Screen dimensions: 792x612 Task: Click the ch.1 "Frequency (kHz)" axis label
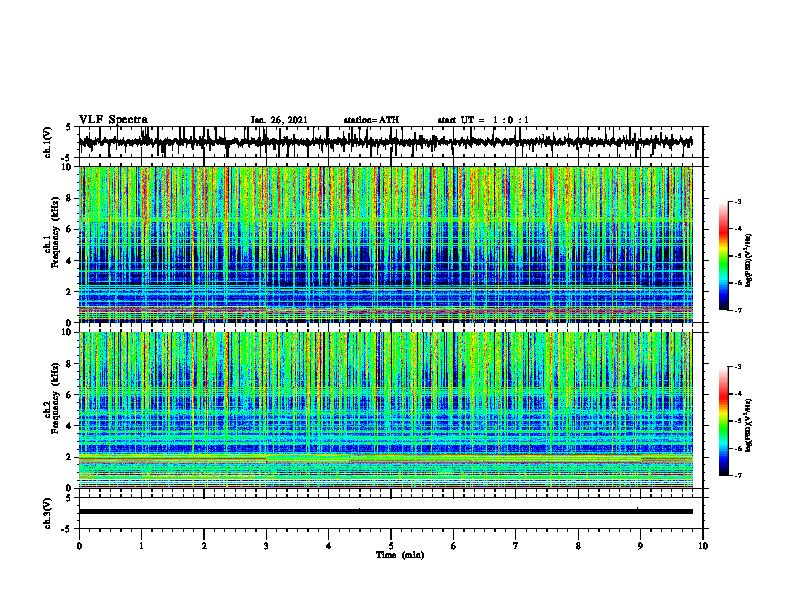click(x=55, y=232)
